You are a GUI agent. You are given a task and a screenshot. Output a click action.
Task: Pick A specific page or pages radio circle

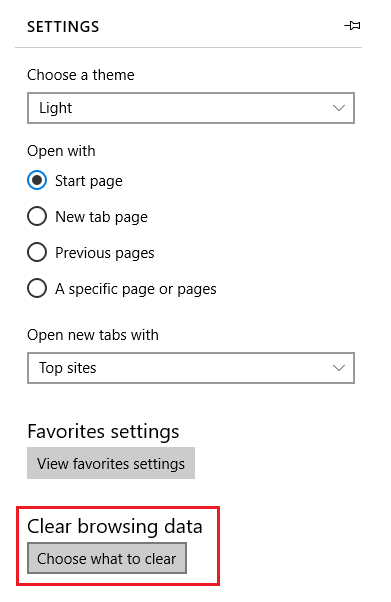pyautogui.click(x=37, y=288)
